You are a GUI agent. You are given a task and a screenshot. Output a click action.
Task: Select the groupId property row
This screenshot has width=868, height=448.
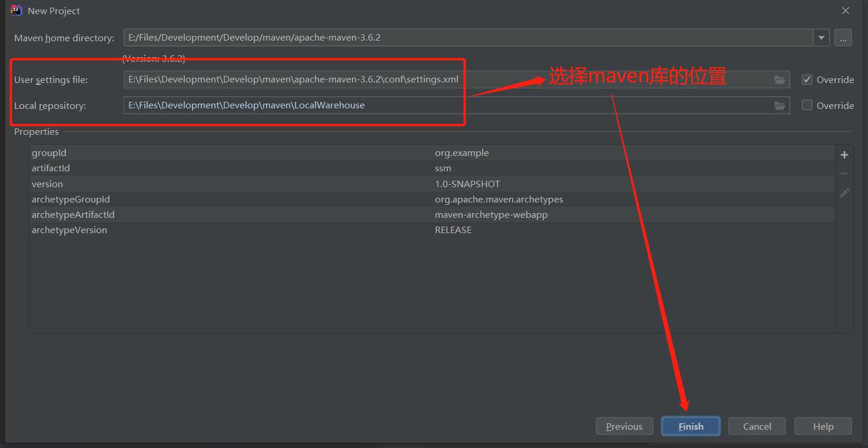pyautogui.click(x=433, y=153)
